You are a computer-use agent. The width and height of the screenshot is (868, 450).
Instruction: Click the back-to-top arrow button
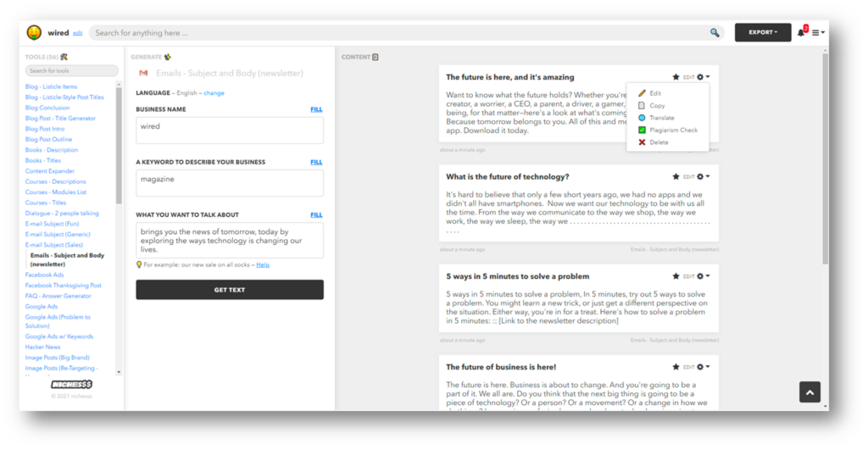810,392
